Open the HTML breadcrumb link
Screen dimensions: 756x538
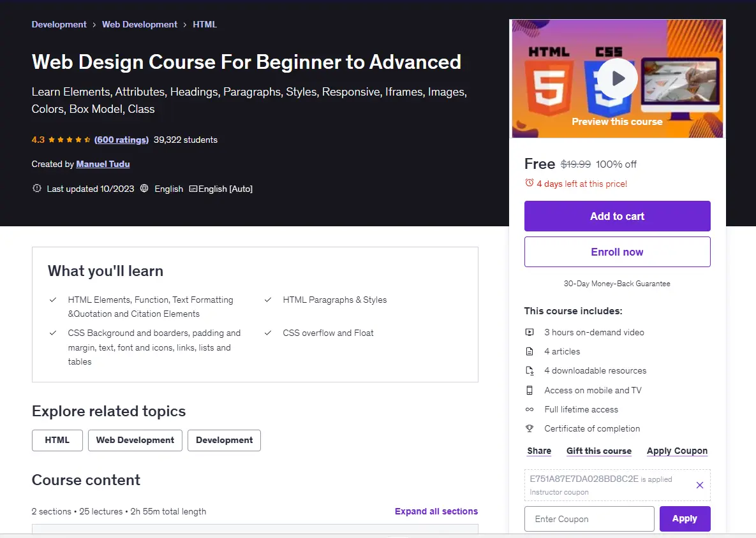point(204,24)
